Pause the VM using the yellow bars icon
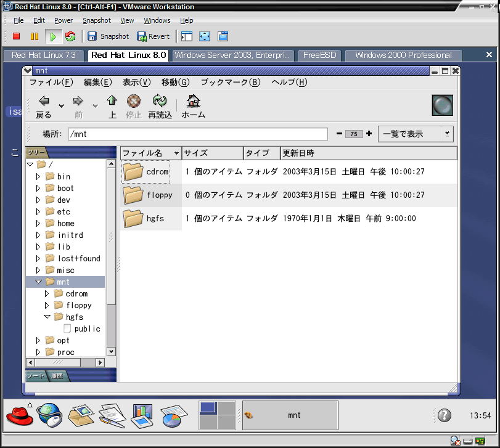 point(35,36)
